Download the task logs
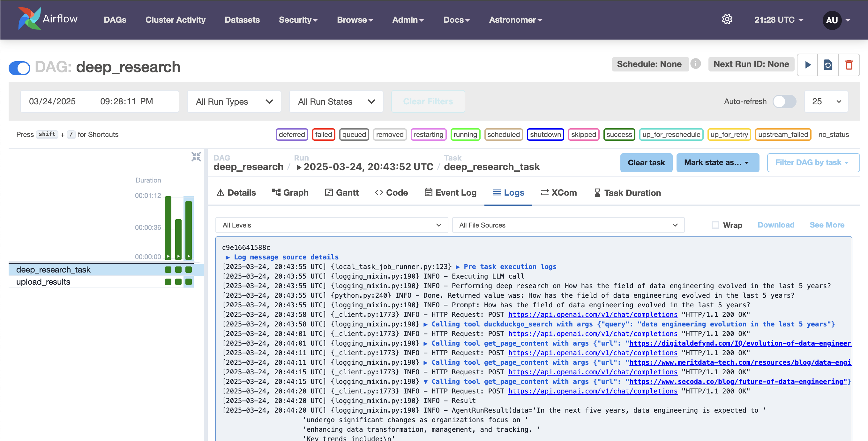The image size is (868, 441). tap(776, 225)
